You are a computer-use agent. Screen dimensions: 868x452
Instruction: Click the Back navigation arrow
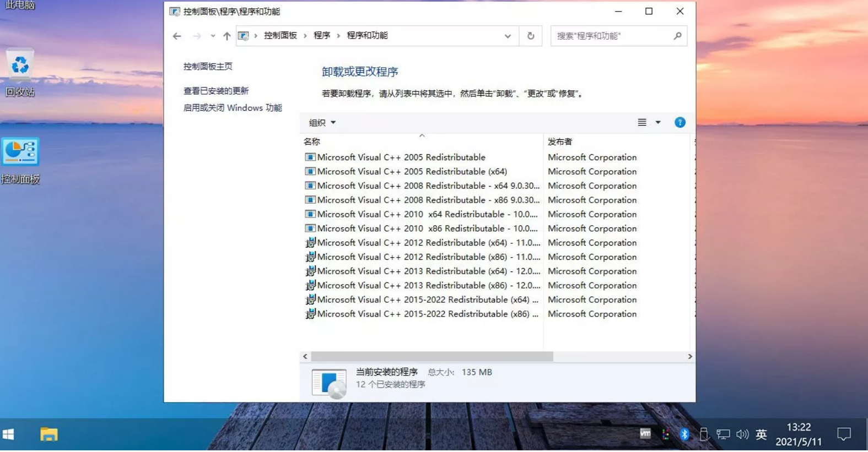click(177, 36)
